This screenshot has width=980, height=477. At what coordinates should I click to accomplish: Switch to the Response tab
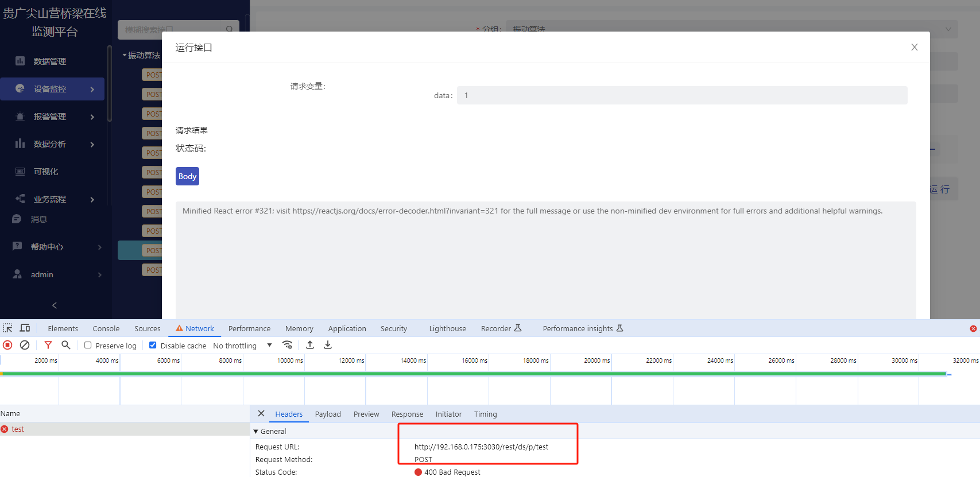pos(407,414)
